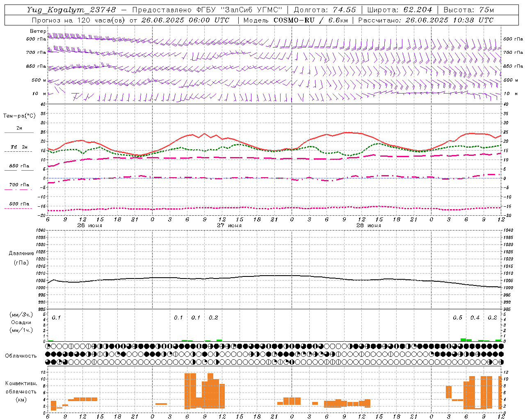Click the 27 июня date label

(x=229, y=226)
